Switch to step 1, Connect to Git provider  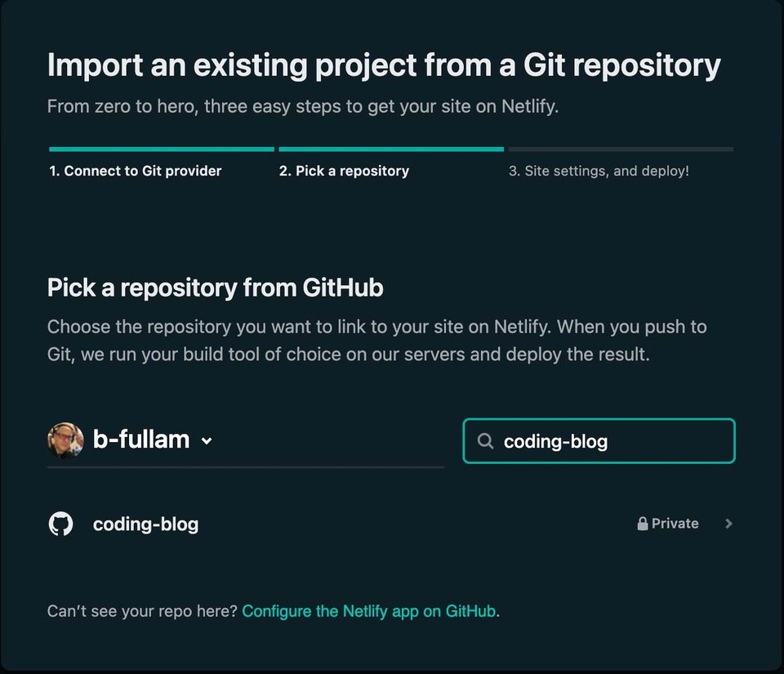(x=135, y=171)
